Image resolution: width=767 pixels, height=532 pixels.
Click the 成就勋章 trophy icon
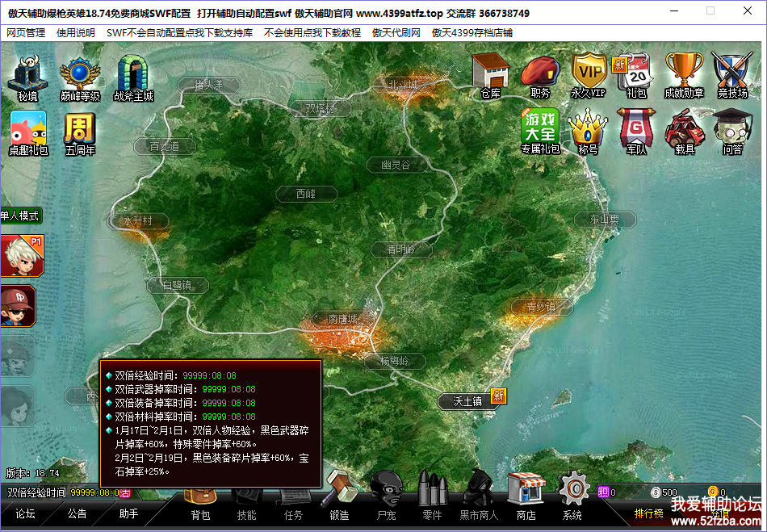click(x=684, y=74)
